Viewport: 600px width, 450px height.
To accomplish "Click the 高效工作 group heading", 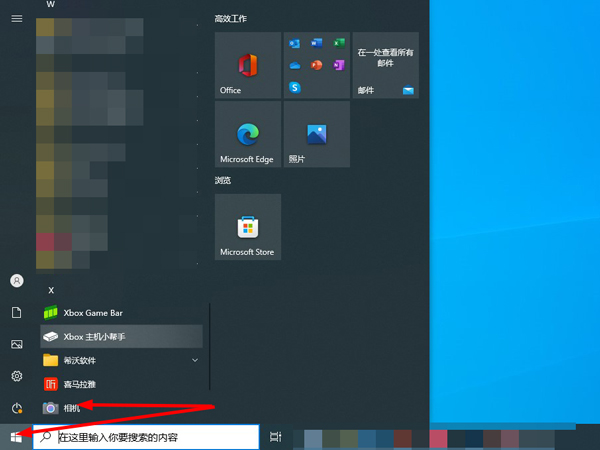I will (x=231, y=19).
